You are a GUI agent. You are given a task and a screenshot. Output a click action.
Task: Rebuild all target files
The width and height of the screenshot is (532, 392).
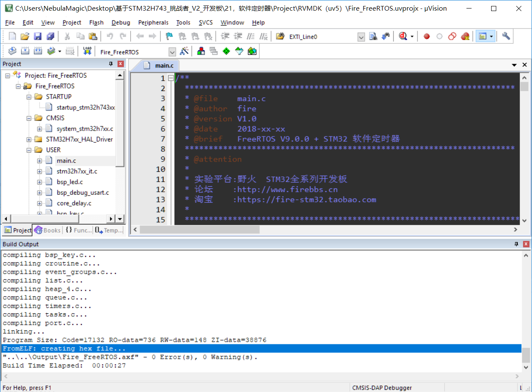click(x=37, y=51)
